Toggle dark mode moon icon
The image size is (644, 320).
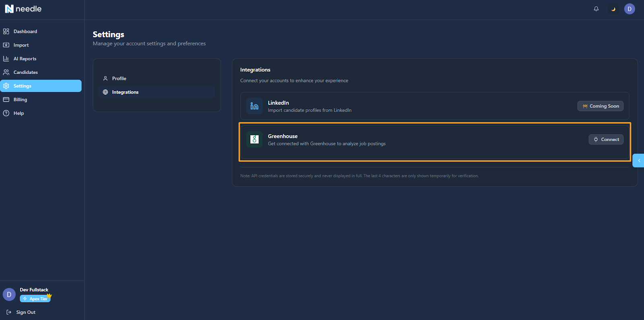[x=613, y=9]
